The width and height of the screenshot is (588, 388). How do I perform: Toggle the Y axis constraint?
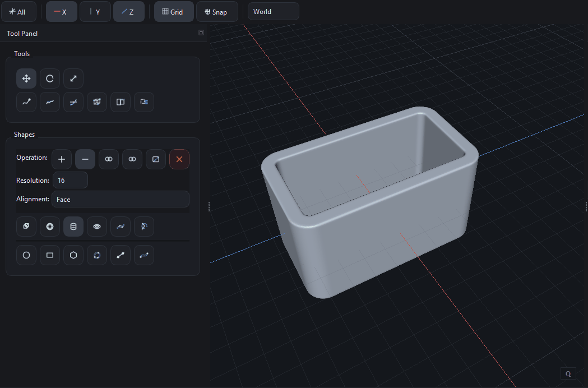pyautogui.click(x=95, y=12)
